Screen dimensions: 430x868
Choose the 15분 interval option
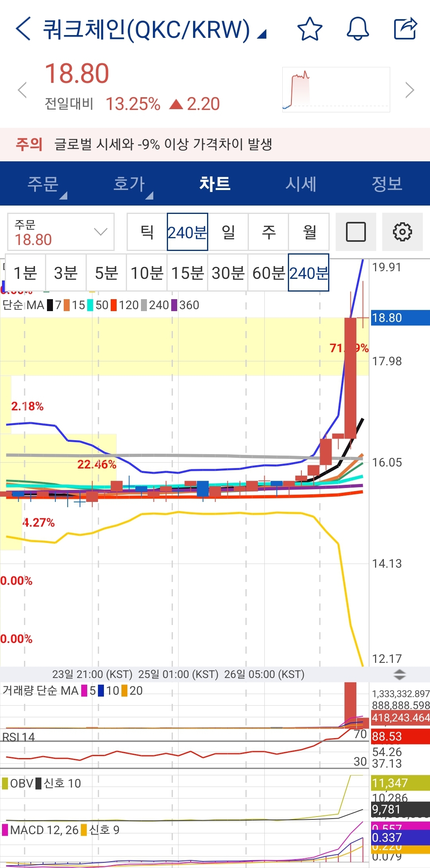(188, 273)
